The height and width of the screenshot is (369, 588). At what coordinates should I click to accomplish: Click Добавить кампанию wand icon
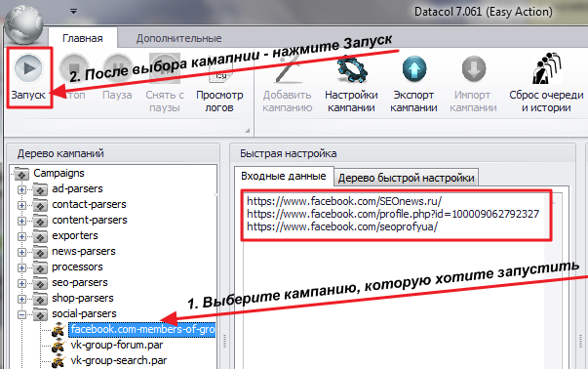[x=288, y=69]
